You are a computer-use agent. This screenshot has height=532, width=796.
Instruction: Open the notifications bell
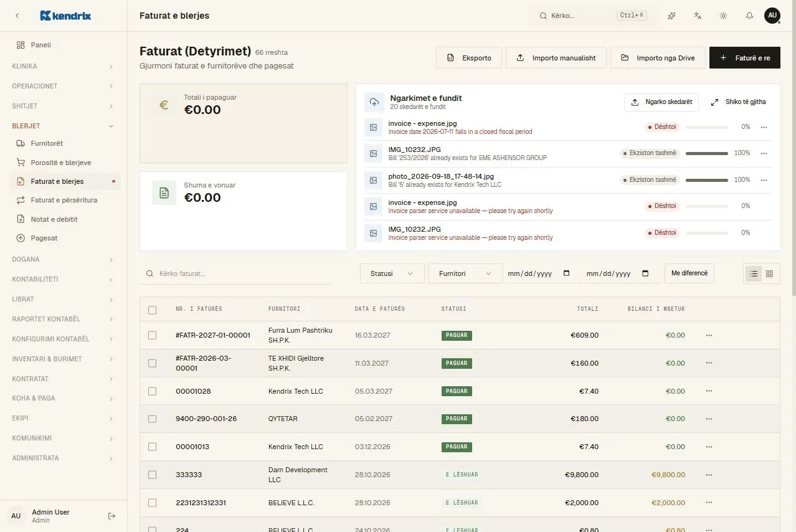[x=749, y=16]
